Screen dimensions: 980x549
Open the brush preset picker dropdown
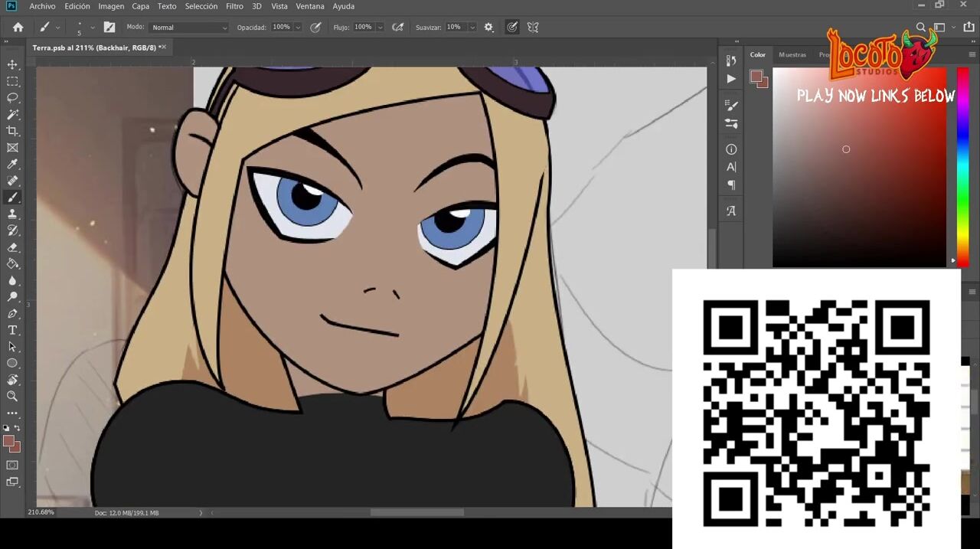tap(93, 27)
